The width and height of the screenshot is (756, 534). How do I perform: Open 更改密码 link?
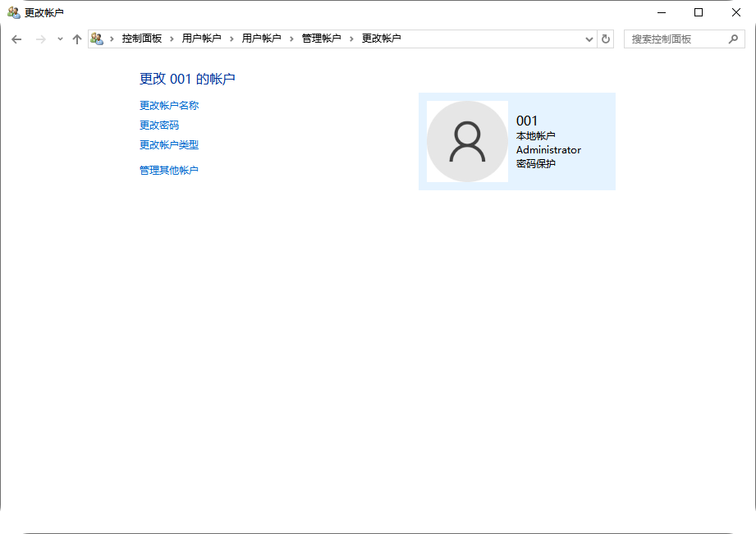click(159, 126)
